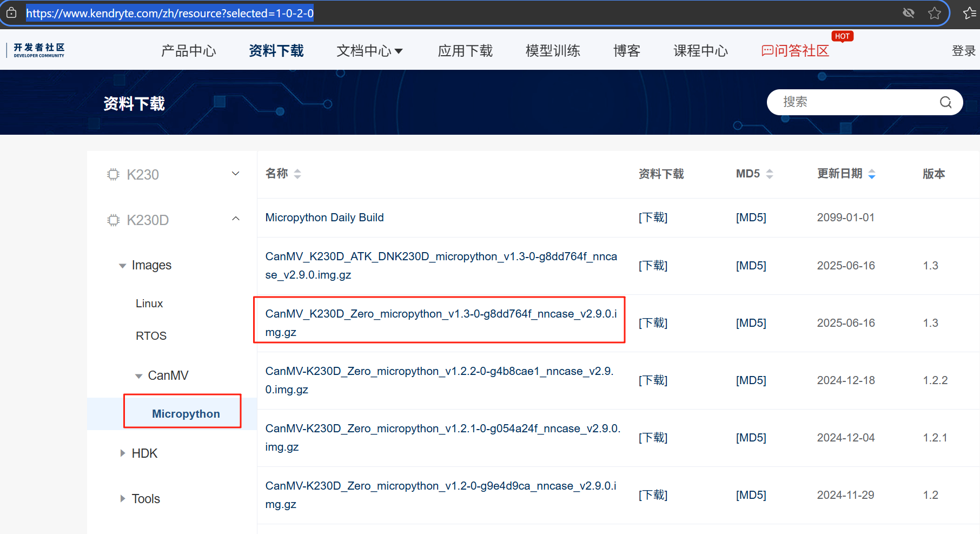Click the 2024-12-04 update date cell
Screen dimensions: 980x534
(846, 438)
